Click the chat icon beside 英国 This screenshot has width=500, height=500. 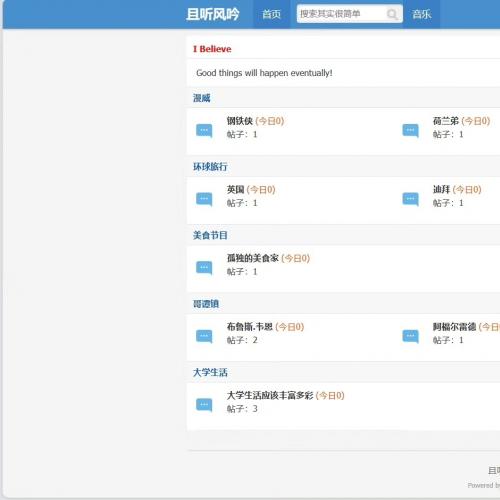click(204, 199)
